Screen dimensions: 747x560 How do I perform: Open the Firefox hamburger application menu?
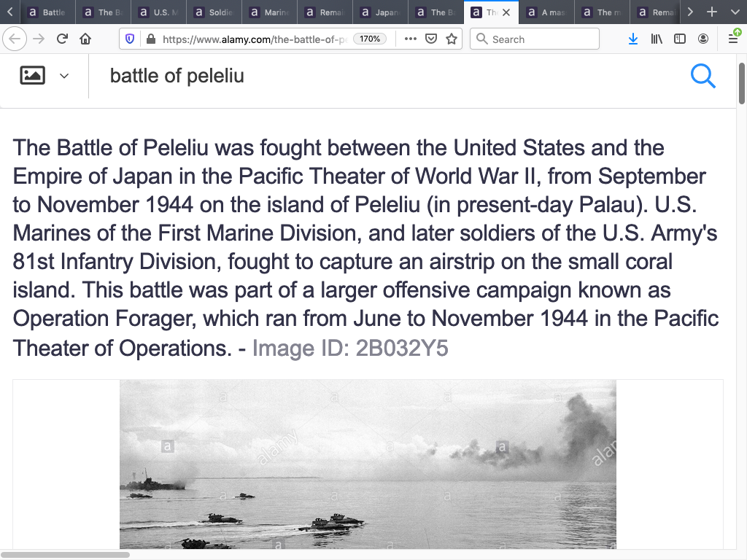point(733,39)
